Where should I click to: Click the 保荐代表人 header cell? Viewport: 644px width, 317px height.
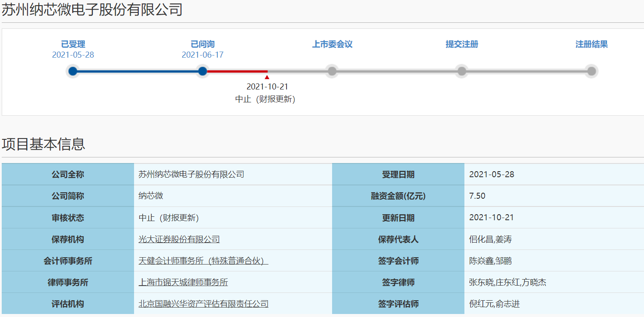pos(398,239)
